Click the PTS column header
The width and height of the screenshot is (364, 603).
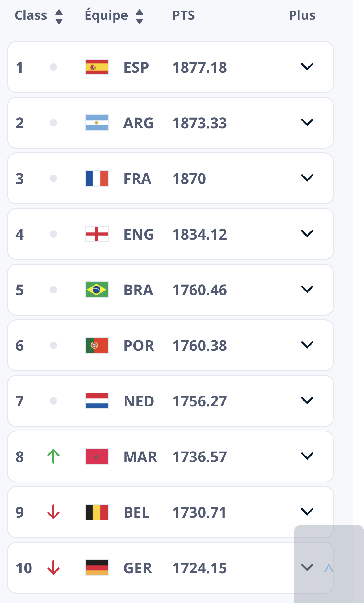(183, 15)
